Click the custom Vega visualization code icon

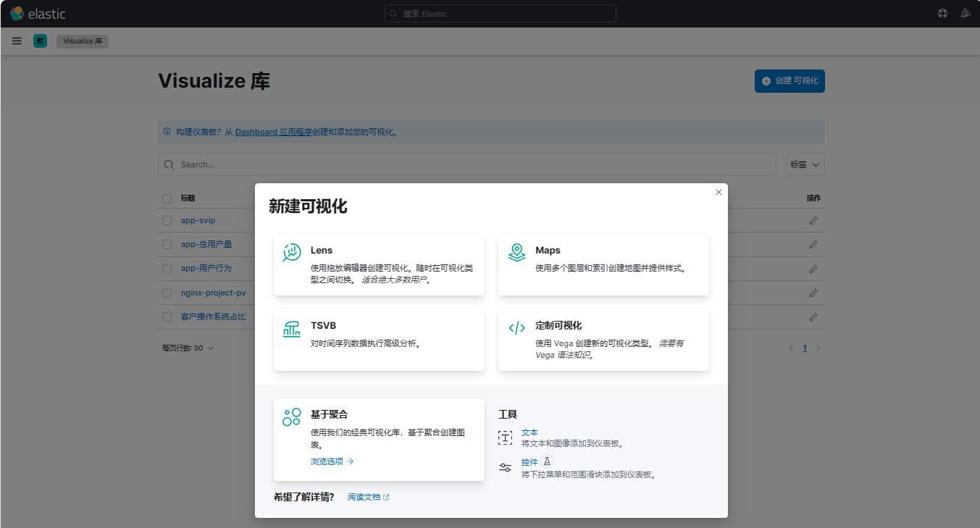pyautogui.click(x=516, y=328)
